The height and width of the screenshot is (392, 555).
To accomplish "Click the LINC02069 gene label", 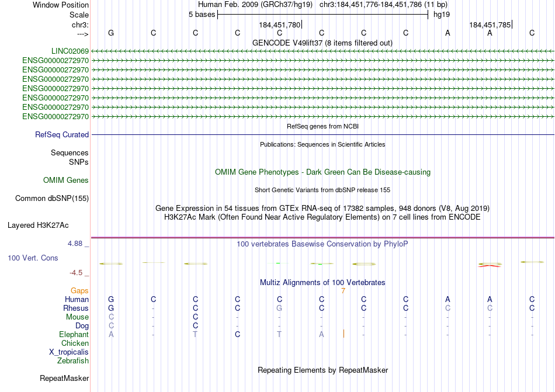I will (70, 51).
